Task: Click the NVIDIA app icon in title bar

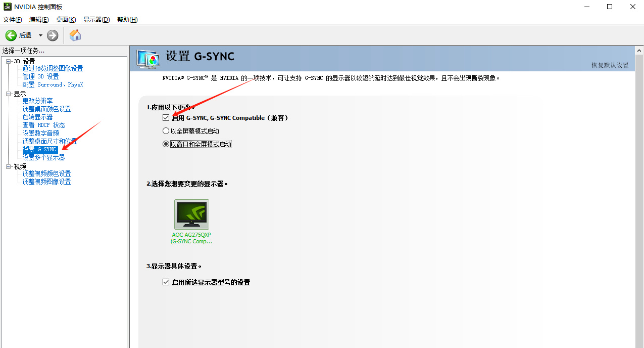Action: point(7,7)
